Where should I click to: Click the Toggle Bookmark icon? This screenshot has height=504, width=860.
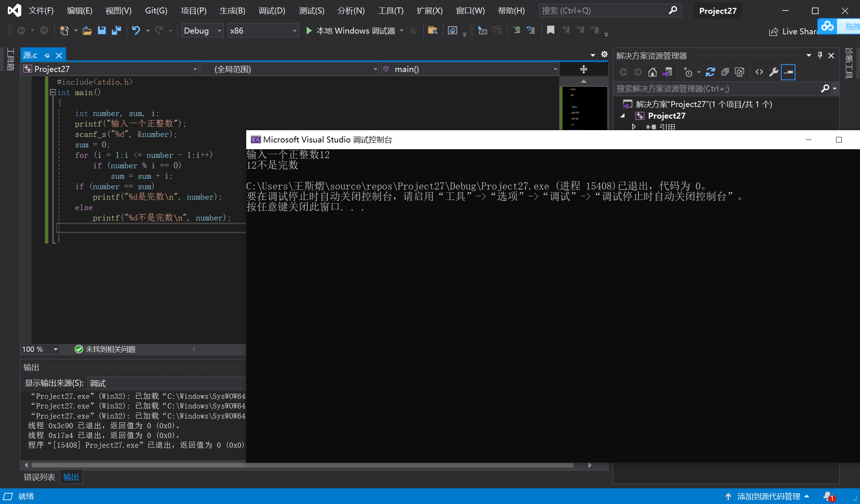pos(550,31)
